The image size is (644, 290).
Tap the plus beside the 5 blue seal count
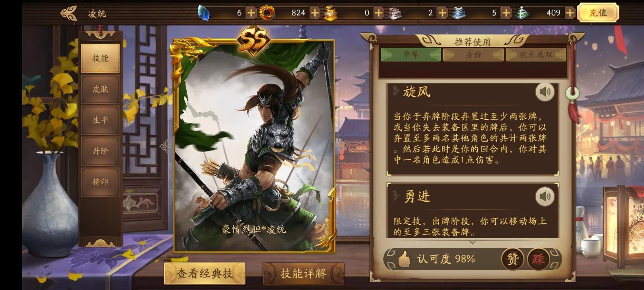click(506, 13)
